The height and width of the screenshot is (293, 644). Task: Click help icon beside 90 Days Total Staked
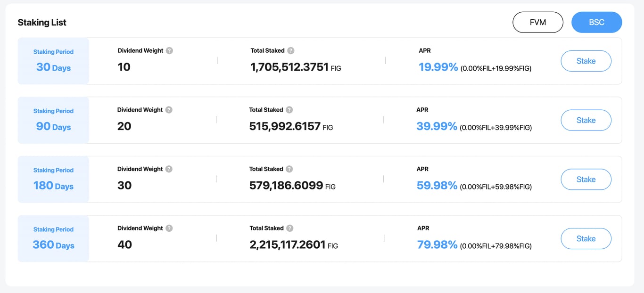[x=289, y=110]
